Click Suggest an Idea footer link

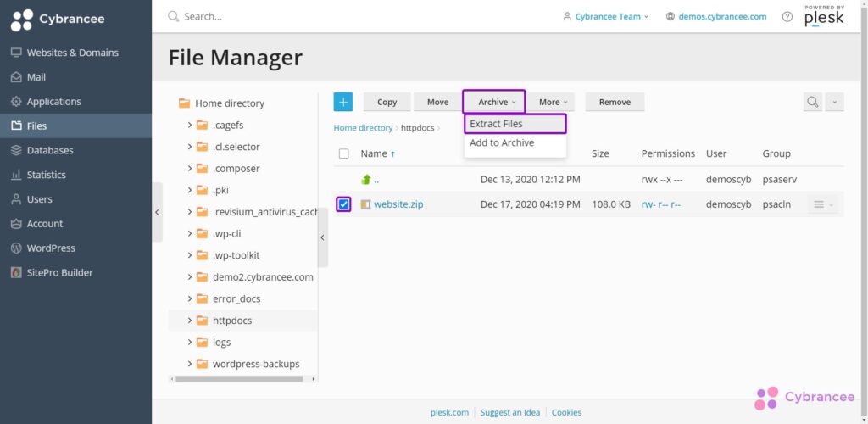tap(509, 412)
